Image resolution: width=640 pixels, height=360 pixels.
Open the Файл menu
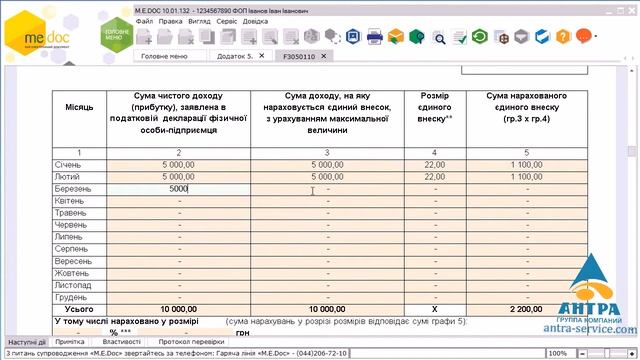pyautogui.click(x=144, y=21)
